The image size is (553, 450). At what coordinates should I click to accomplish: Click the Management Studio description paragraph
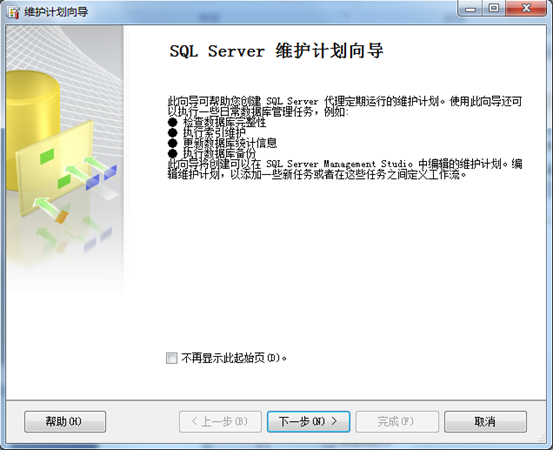click(345, 169)
